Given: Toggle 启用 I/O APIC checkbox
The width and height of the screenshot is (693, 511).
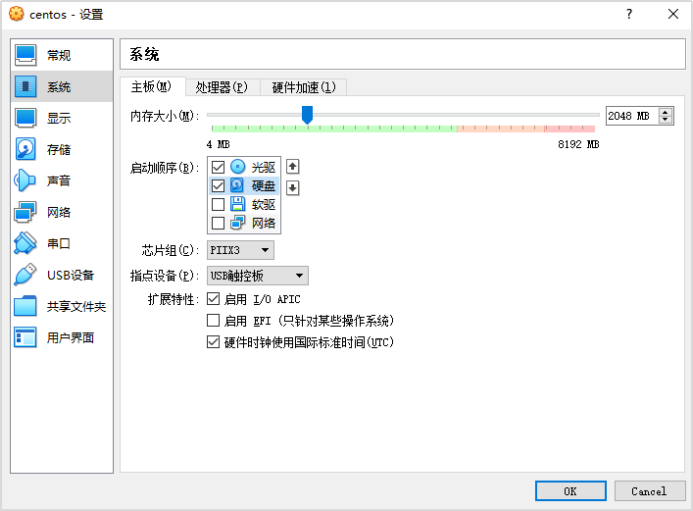Looking at the screenshot, I should [213, 299].
